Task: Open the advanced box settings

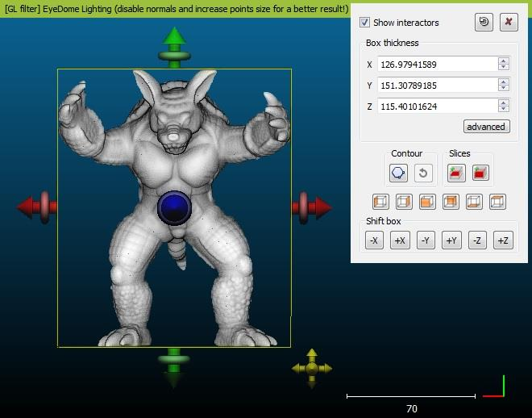Action: pos(486,127)
